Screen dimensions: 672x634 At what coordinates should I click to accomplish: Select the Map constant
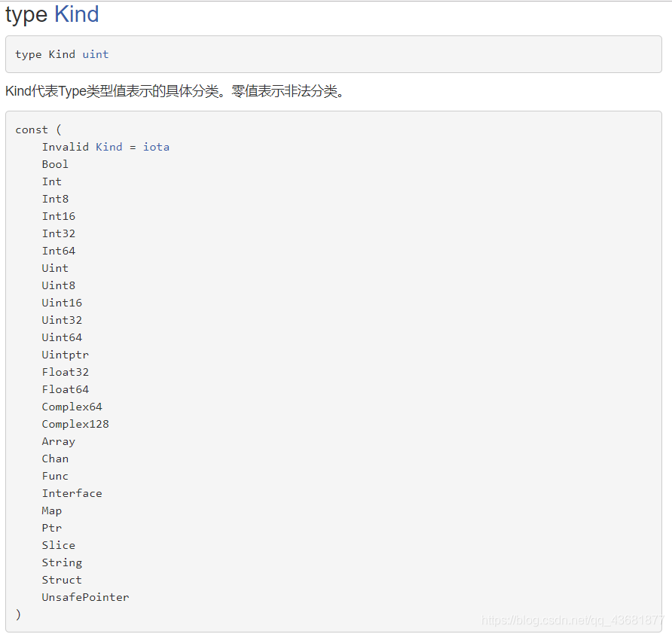pos(51,511)
